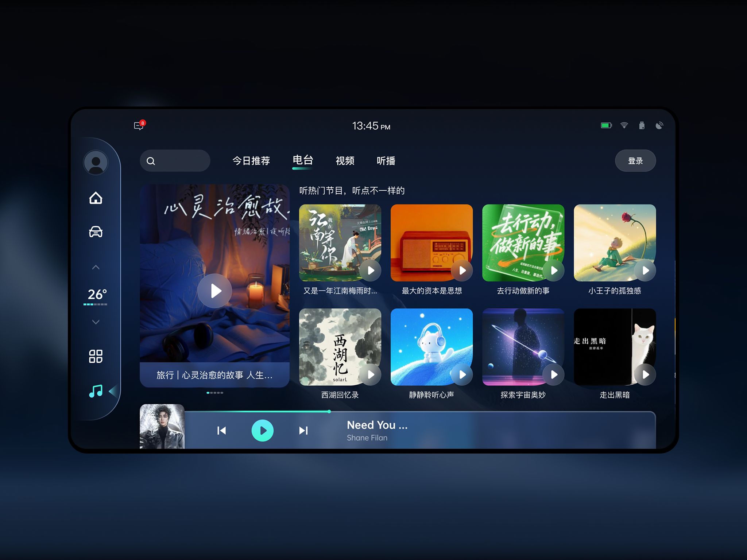Switch to the 今日推荐 tab
747x560 pixels.
251,161
